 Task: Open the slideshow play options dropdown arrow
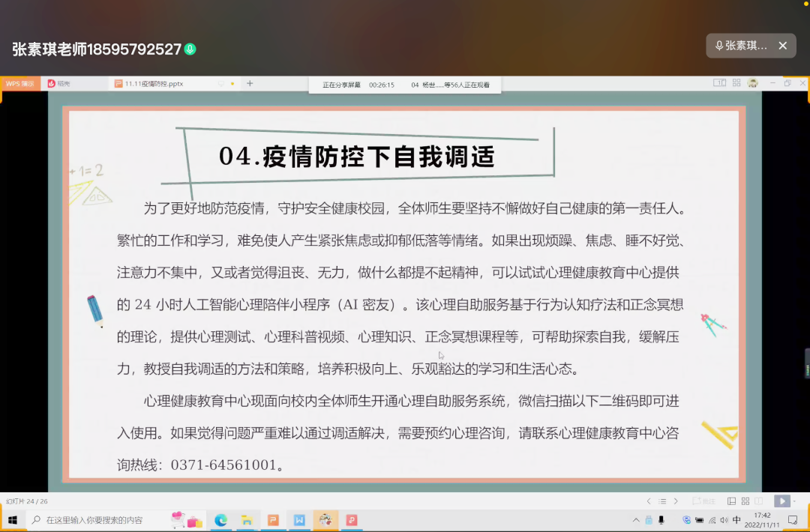[x=794, y=501]
